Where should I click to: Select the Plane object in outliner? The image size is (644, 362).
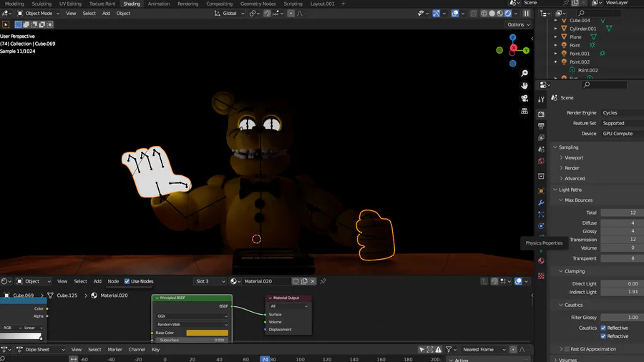pos(575,37)
